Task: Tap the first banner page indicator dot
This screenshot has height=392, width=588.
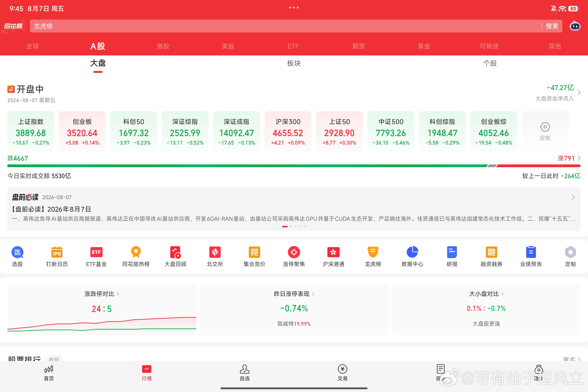Action: (x=285, y=226)
